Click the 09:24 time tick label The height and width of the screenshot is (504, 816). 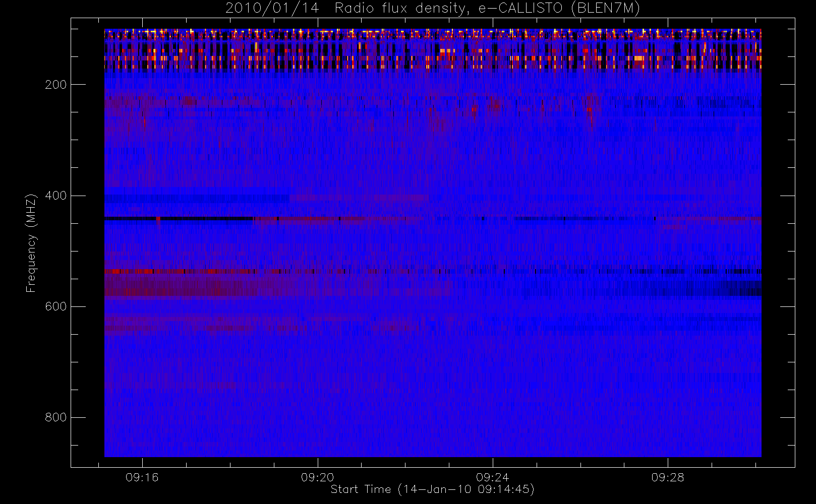click(x=493, y=477)
